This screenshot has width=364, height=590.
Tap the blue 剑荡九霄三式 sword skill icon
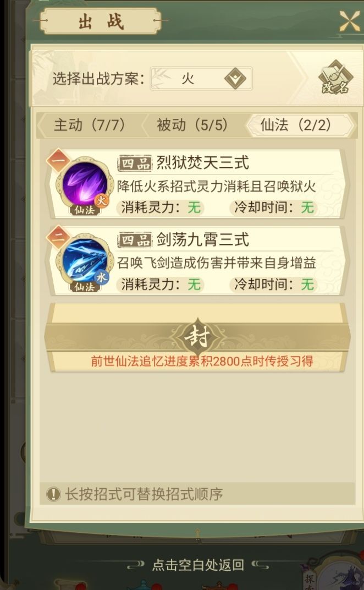85,260
